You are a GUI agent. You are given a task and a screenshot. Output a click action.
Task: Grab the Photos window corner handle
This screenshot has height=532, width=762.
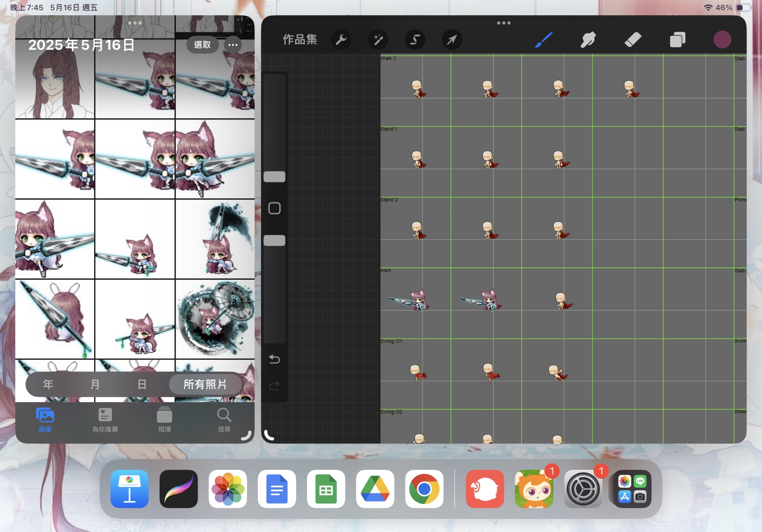[x=246, y=435]
